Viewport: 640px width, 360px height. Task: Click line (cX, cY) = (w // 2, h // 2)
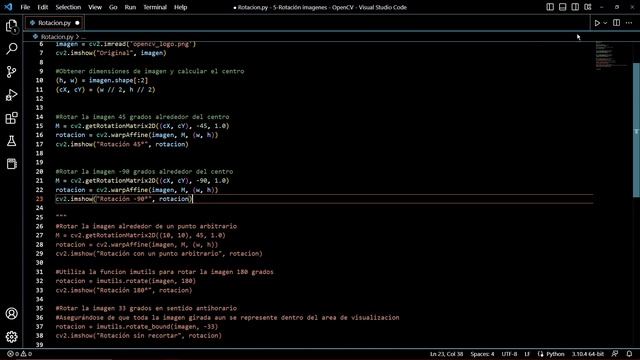tap(105, 89)
